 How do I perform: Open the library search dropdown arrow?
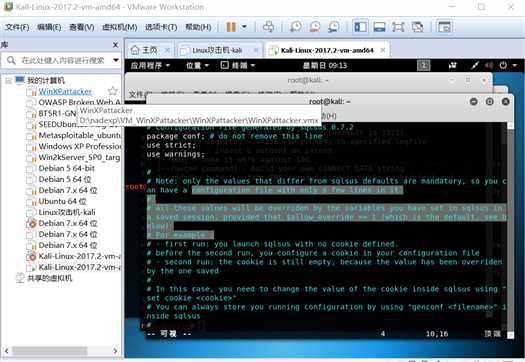(x=116, y=60)
